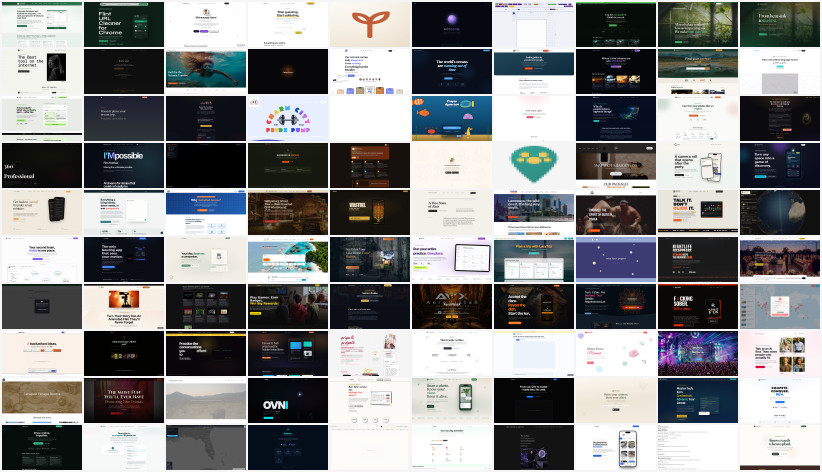The width and height of the screenshot is (822, 472).
Task: Open the 'TALK IT. DON'T CLICK IT.' thumbnail
Action: click(698, 213)
